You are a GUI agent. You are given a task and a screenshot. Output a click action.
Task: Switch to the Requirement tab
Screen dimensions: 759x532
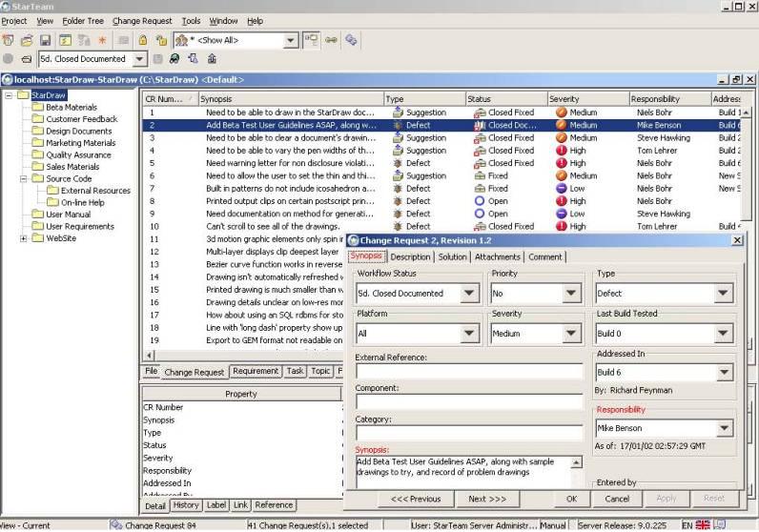(256, 371)
